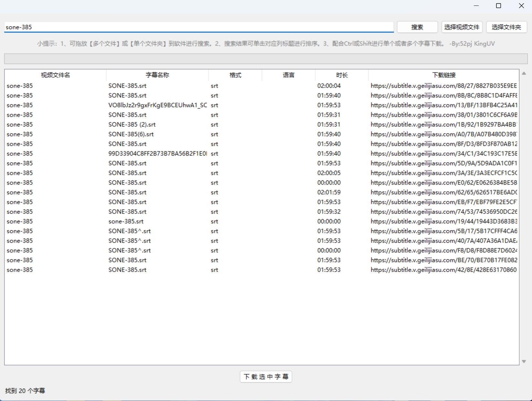Click the 找到 20 个字幕 status text

coord(25,391)
